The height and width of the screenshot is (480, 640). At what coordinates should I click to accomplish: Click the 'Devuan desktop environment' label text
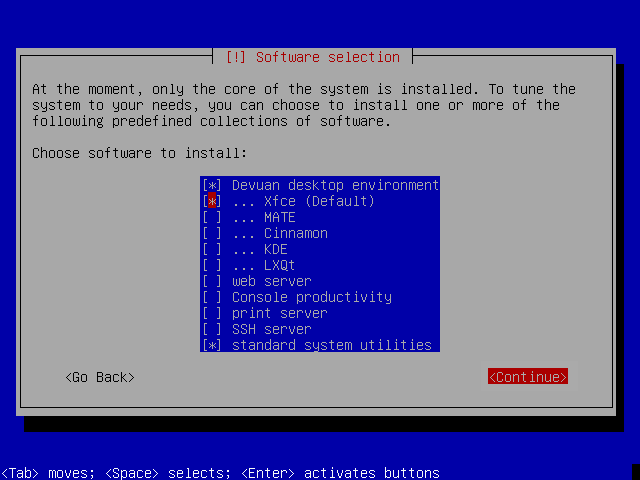click(336, 185)
